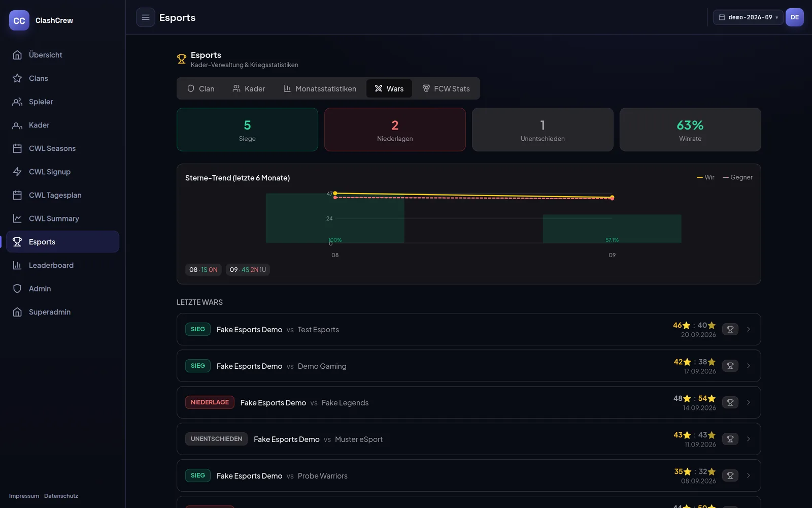Open the FCW Stats tab
This screenshot has height=508, width=812.
point(446,88)
